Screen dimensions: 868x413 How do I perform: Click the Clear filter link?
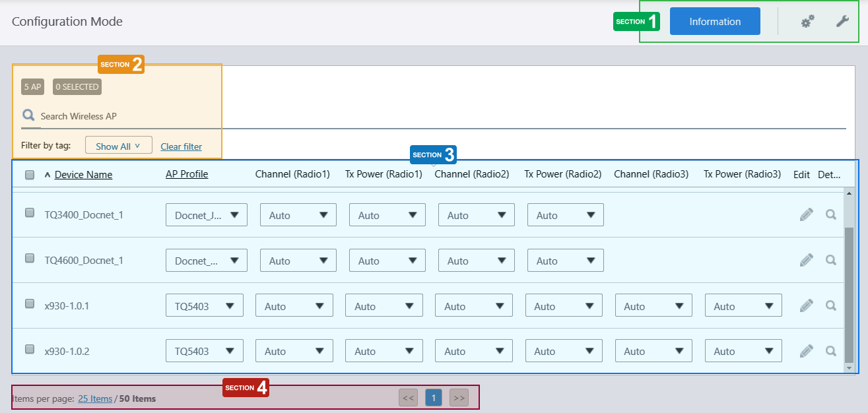[x=181, y=146]
